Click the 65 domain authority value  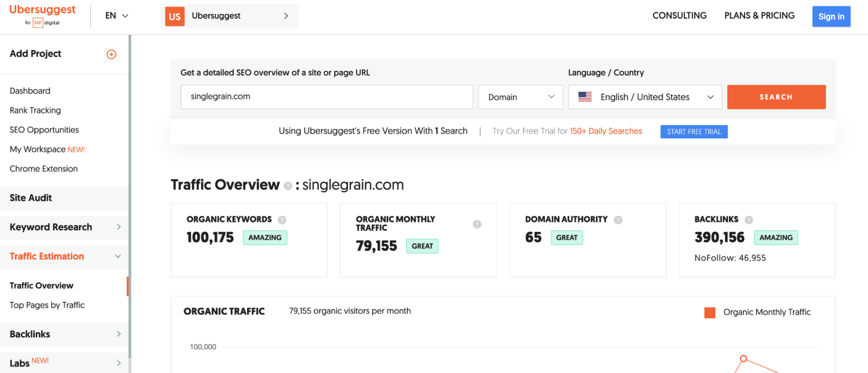coord(533,237)
